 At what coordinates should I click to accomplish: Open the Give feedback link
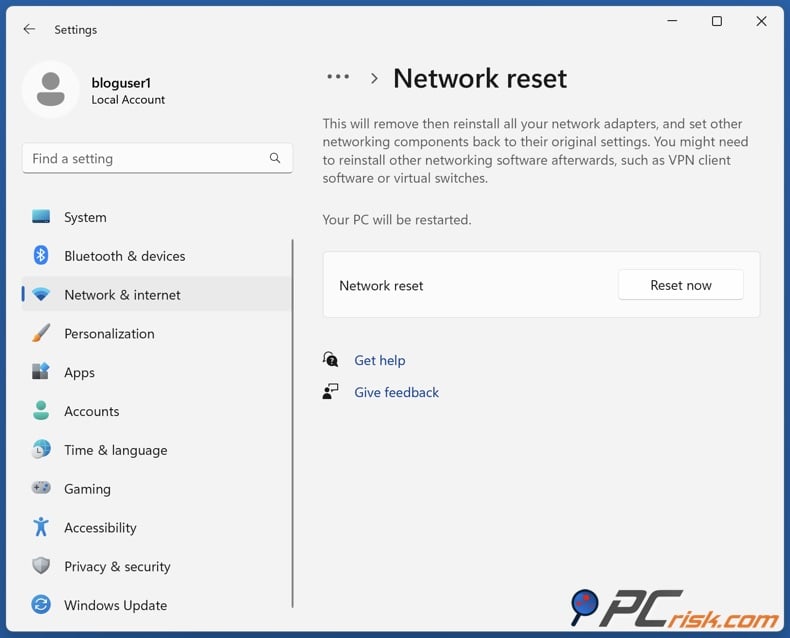[397, 392]
